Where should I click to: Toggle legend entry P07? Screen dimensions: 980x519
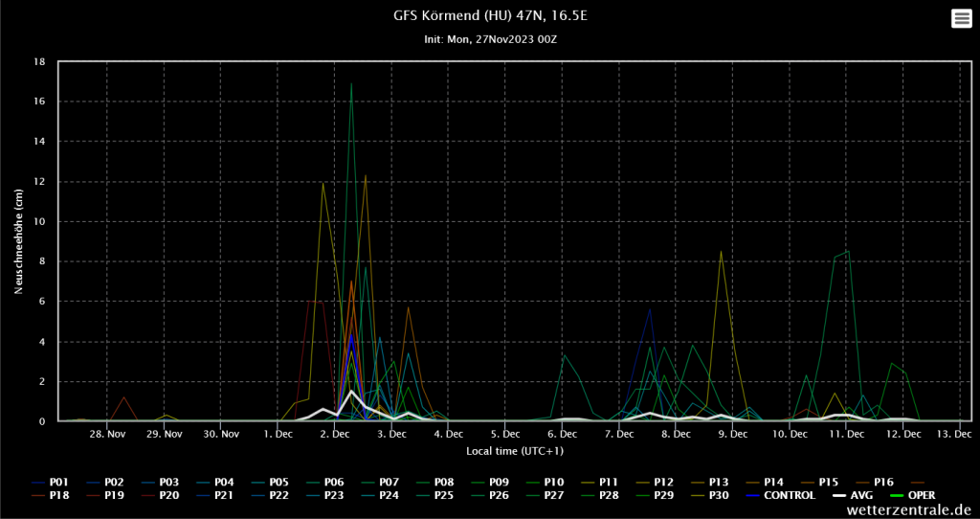[390, 482]
